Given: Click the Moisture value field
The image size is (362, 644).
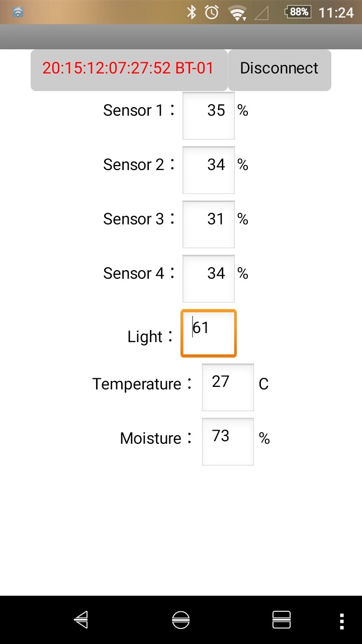Looking at the screenshot, I should click(228, 442).
